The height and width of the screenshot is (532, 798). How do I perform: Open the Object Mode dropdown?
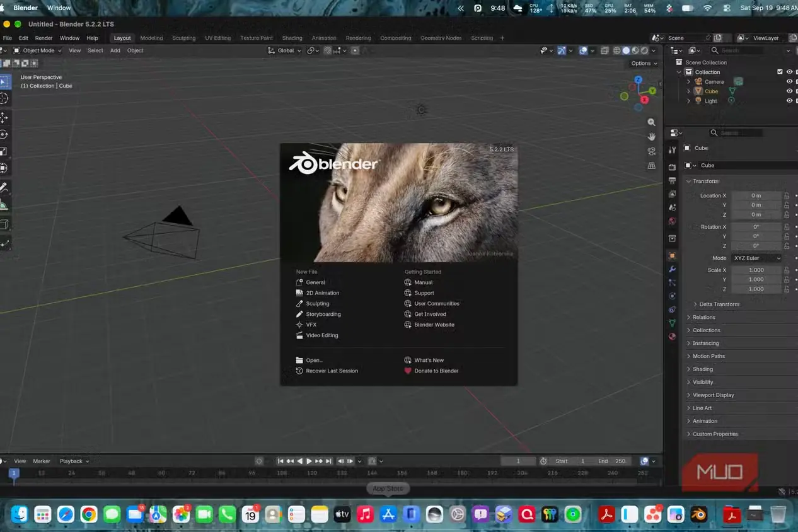click(38, 50)
